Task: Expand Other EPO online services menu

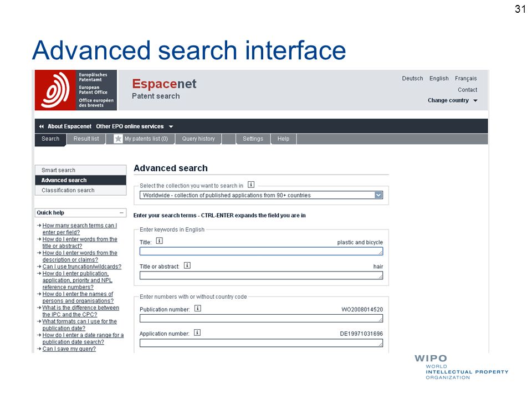Action: pyautogui.click(x=135, y=126)
